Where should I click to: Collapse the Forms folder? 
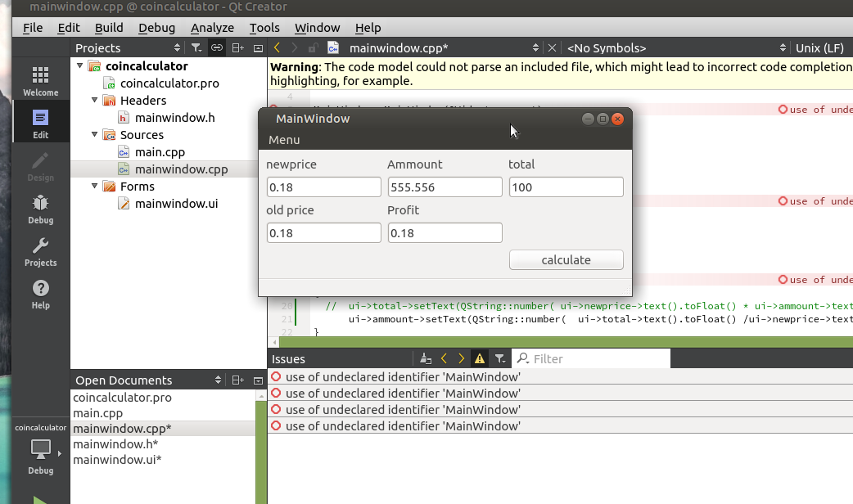coord(95,186)
